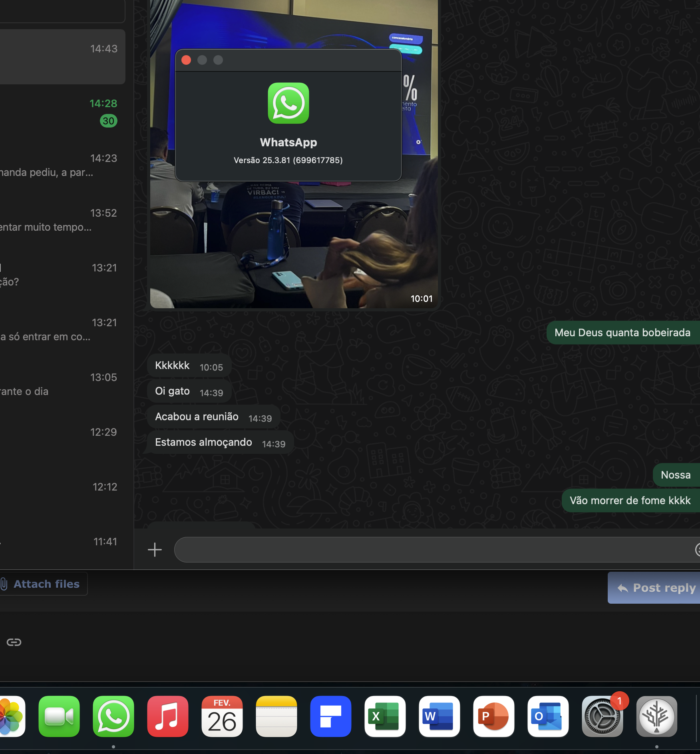
Task: Select the highlighted chat from 14:43
Action: point(63,56)
